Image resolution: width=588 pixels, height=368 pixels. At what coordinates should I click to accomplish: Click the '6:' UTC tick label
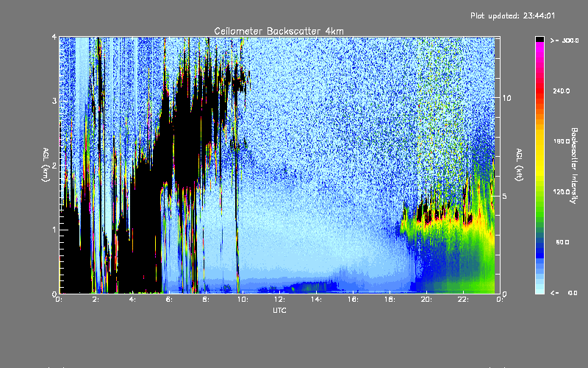coord(169,300)
